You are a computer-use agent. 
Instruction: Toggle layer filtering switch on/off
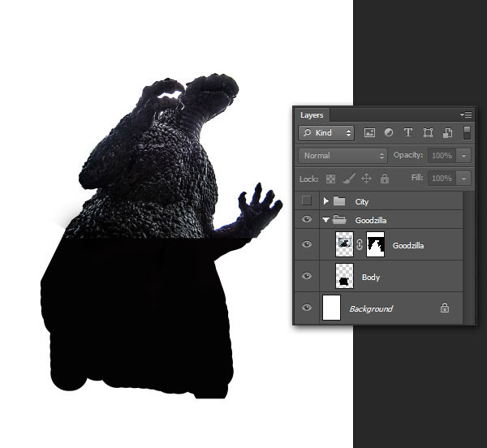point(467,132)
